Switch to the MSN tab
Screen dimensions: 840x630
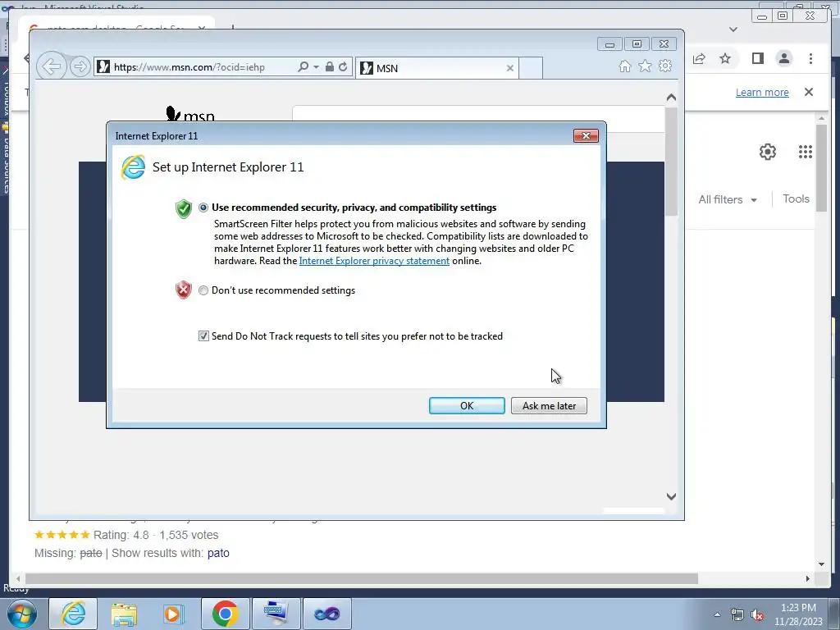(x=436, y=68)
